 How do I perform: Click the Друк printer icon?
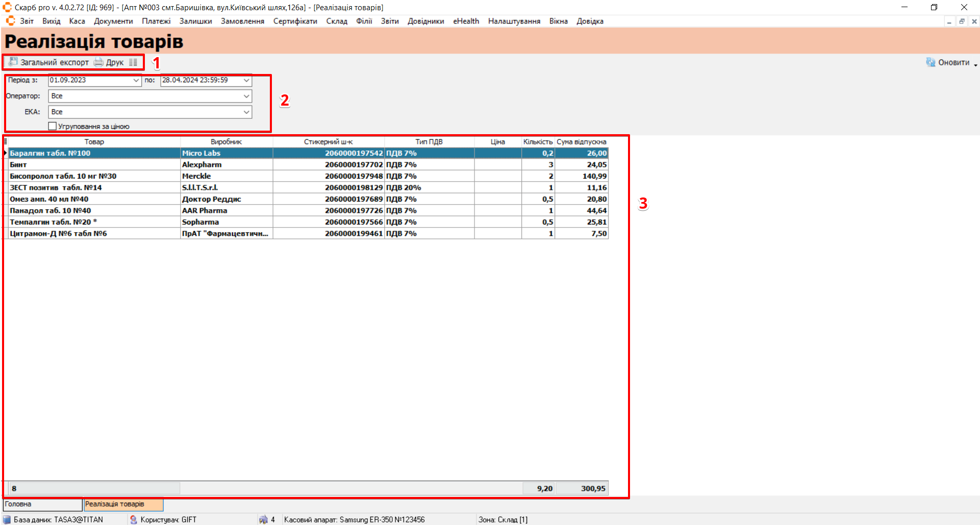coord(98,62)
